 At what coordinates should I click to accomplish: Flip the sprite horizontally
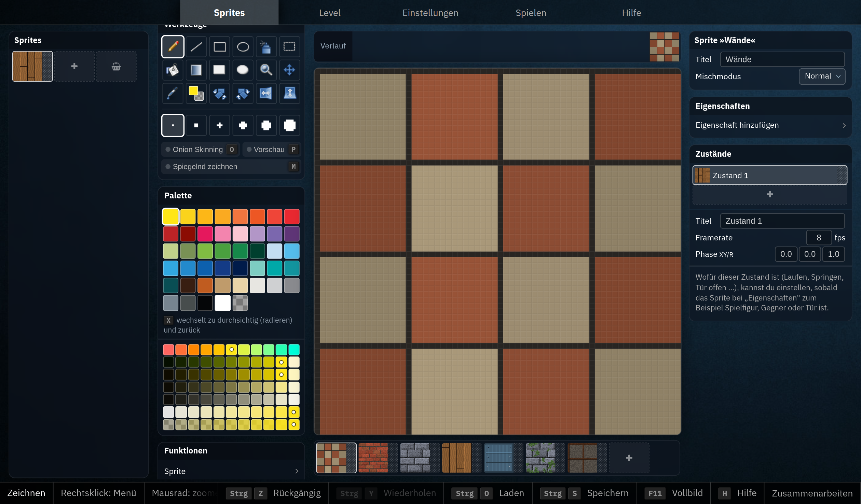(266, 93)
